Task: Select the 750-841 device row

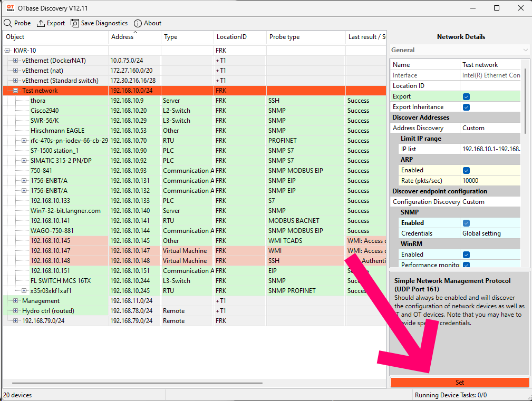Action: tap(195, 171)
